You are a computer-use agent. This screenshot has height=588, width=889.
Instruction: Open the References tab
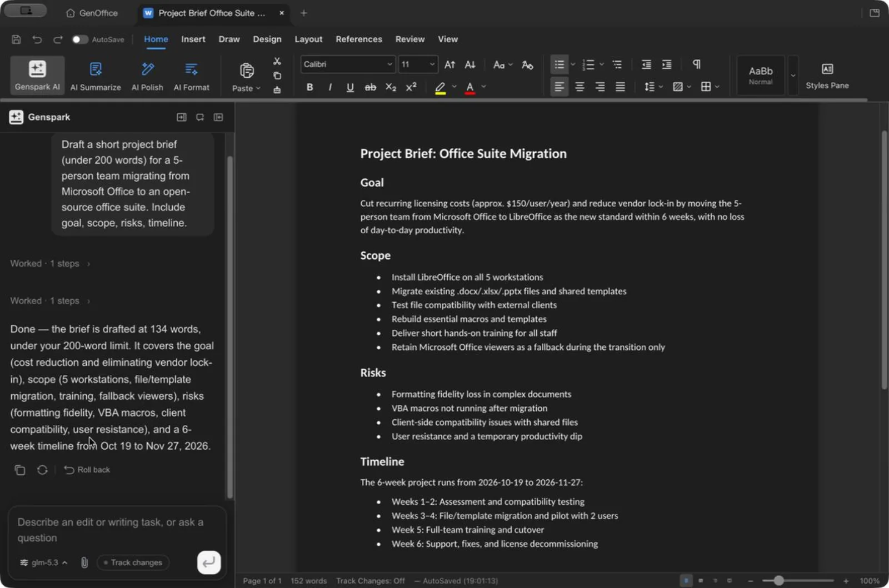(358, 39)
